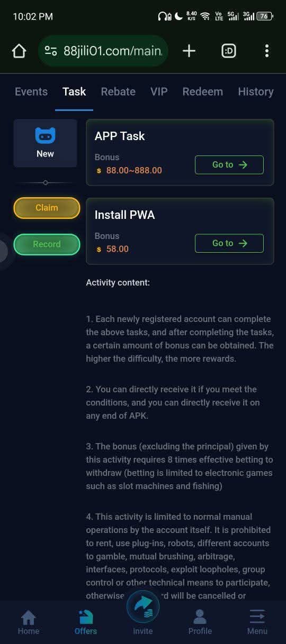Tap the Offers icon in bottom bar
The width and height of the screenshot is (286, 644).
coord(86,617)
